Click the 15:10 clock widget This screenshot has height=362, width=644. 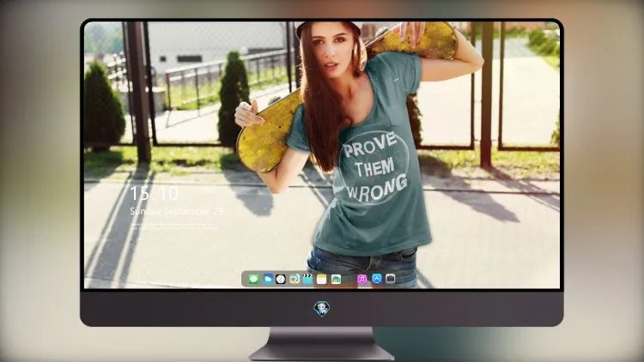(x=154, y=193)
